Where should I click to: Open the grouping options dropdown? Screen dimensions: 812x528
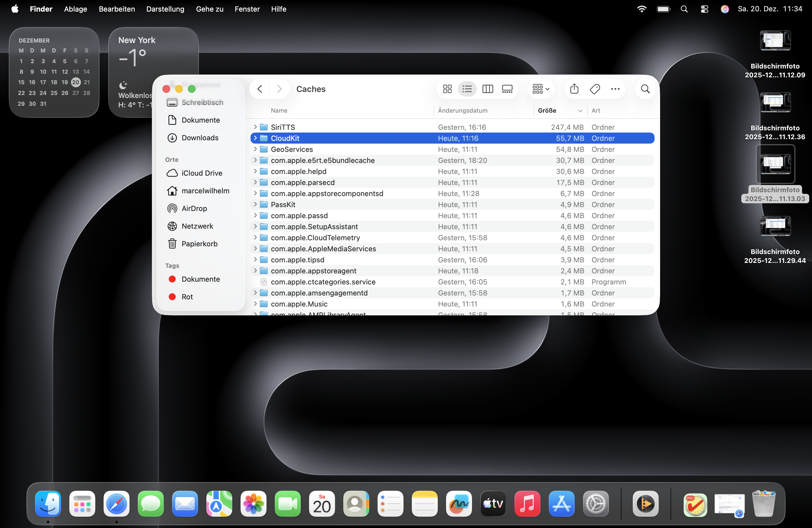(541, 89)
